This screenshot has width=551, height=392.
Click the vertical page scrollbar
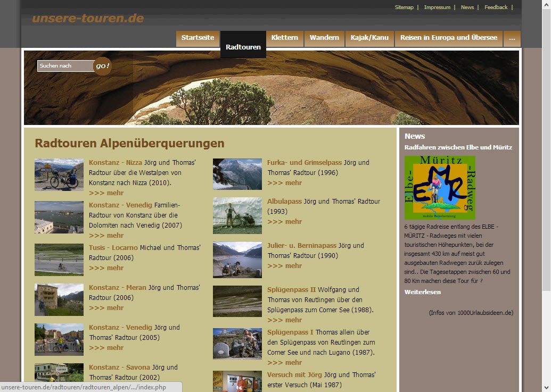[546, 160]
